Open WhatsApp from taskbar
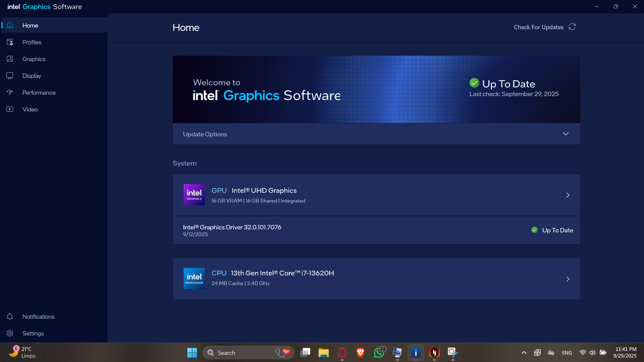The width and height of the screenshot is (644, 362). (x=379, y=353)
